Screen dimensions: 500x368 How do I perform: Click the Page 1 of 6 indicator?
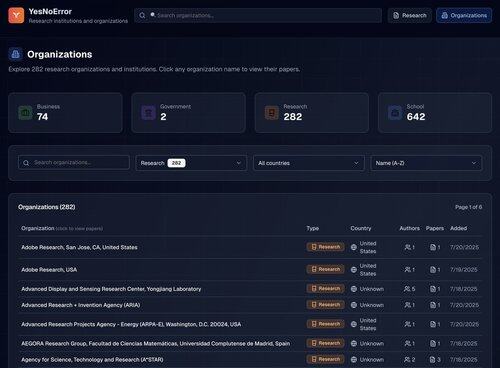click(x=468, y=207)
